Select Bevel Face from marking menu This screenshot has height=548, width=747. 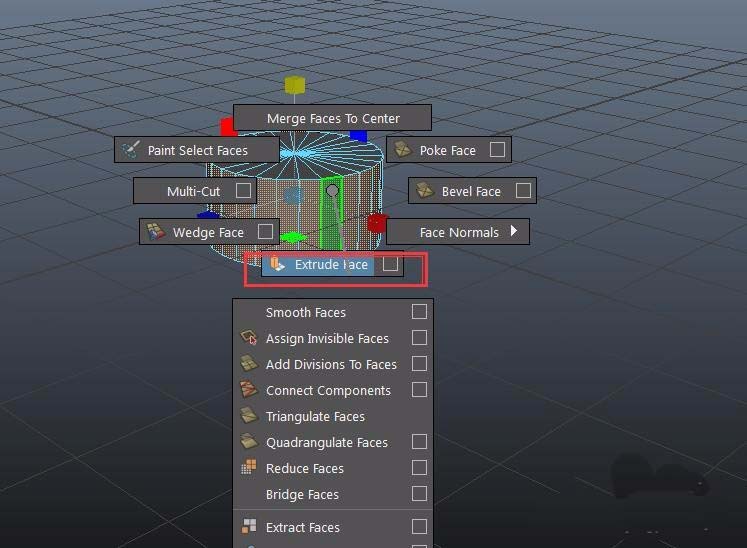click(x=472, y=191)
